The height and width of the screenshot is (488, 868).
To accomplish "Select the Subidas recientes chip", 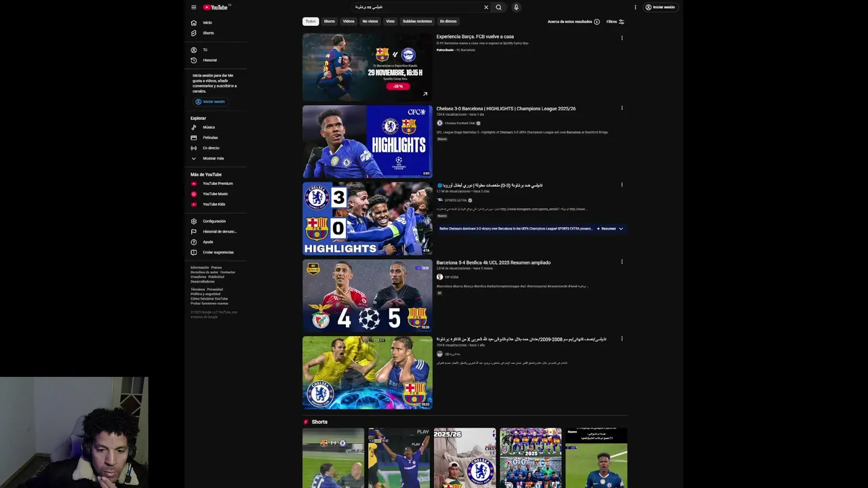I will (417, 21).
